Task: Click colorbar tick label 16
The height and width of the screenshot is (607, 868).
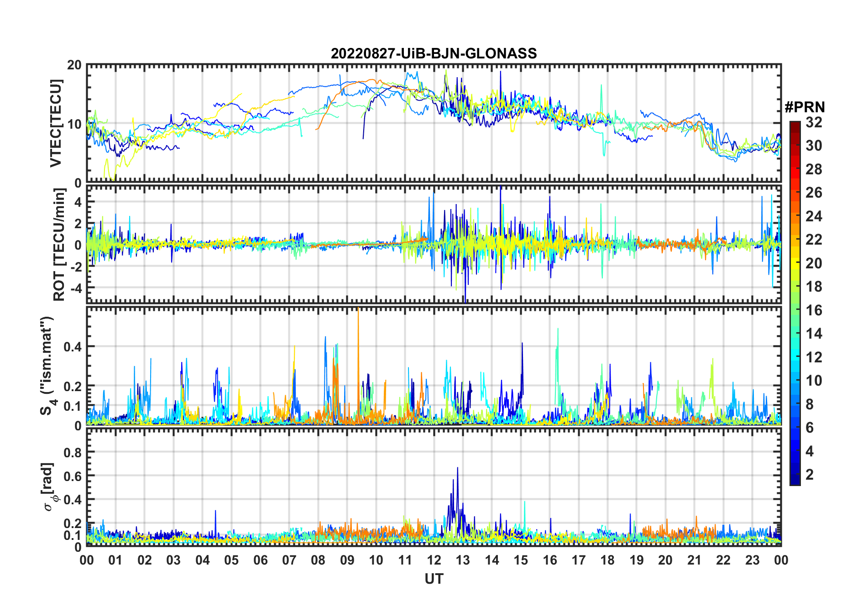Action: [x=814, y=310]
